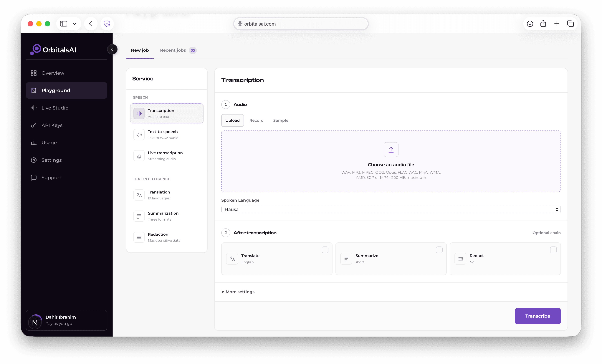602x364 pixels.
Task: Click the upload arrow icon in dropzone
Action: tap(391, 150)
